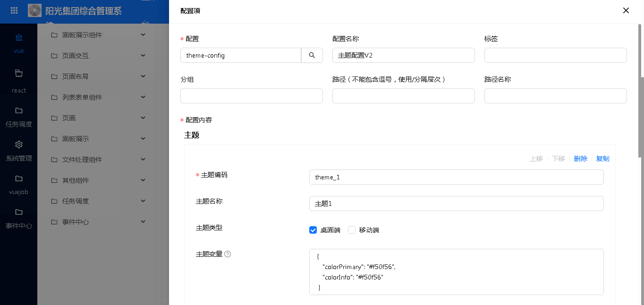The image size is (644, 305).
Task: Click the 路径名称 input field
Action: click(556, 96)
